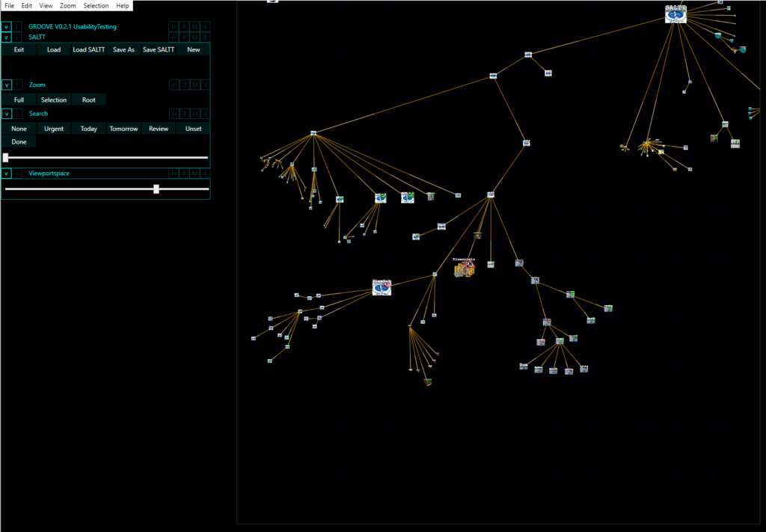
Task: Click P icon in Search panel header
Action: pos(185,114)
